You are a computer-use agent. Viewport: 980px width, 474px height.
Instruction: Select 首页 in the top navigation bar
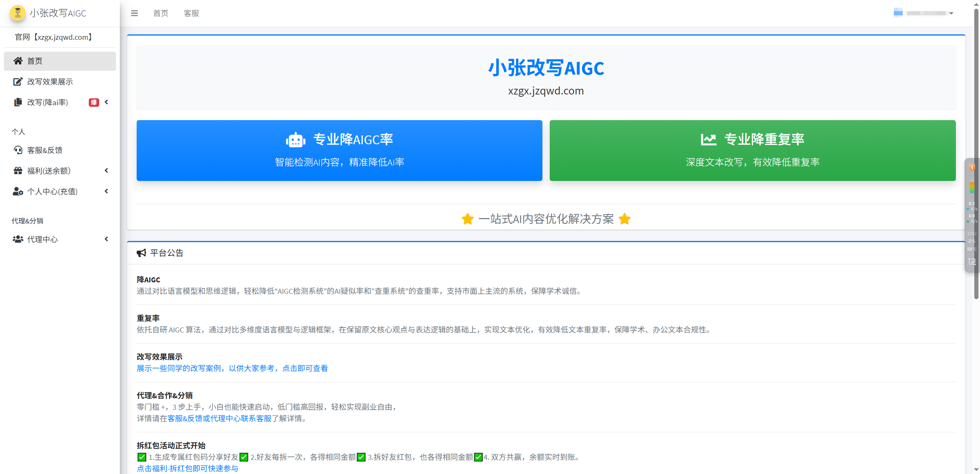point(160,13)
